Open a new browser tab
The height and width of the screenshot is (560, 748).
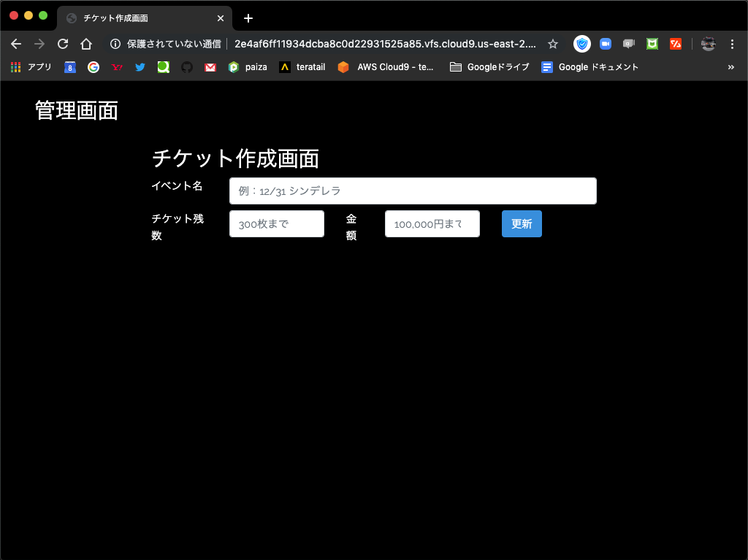(x=248, y=18)
